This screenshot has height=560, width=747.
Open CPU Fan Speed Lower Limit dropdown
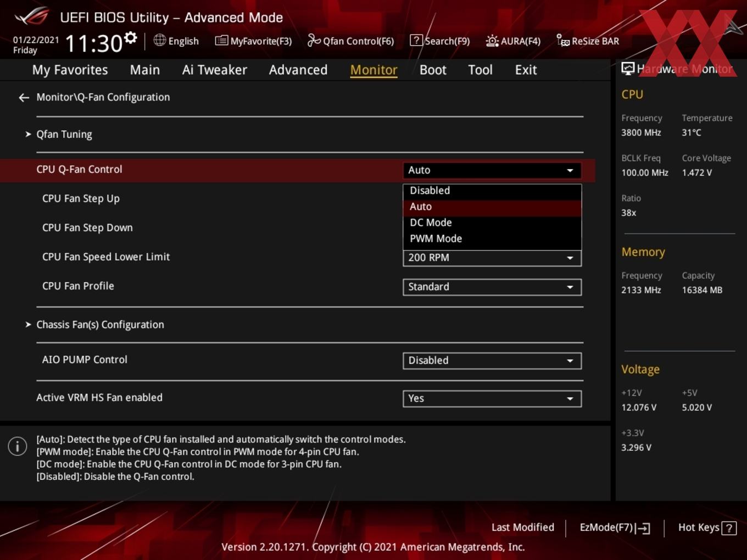(x=492, y=258)
